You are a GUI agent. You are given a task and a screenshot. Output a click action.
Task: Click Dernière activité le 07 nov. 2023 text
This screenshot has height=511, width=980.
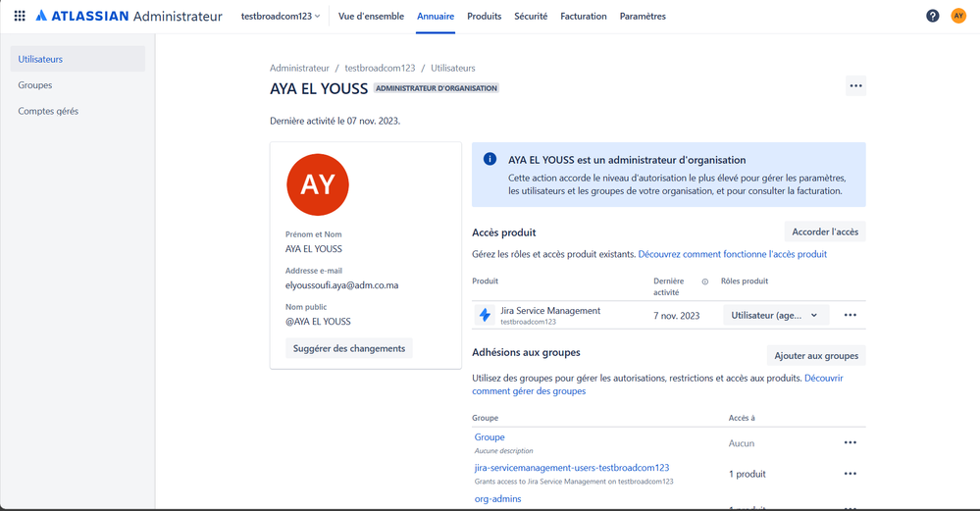(x=335, y=121)
